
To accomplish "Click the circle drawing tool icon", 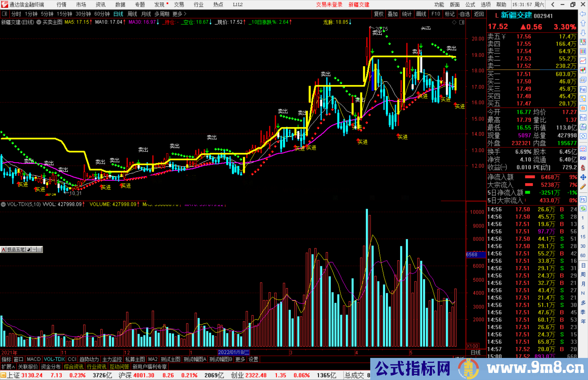I will (x=583, y=136).
